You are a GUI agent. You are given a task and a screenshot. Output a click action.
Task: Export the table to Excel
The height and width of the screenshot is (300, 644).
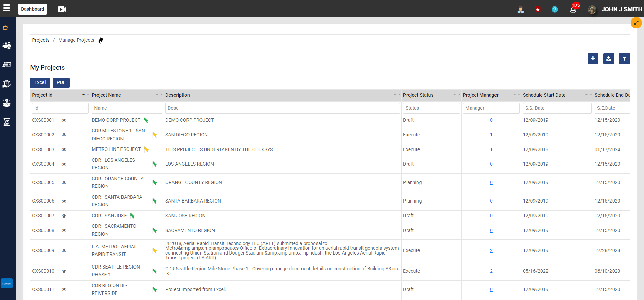point(40,83)
